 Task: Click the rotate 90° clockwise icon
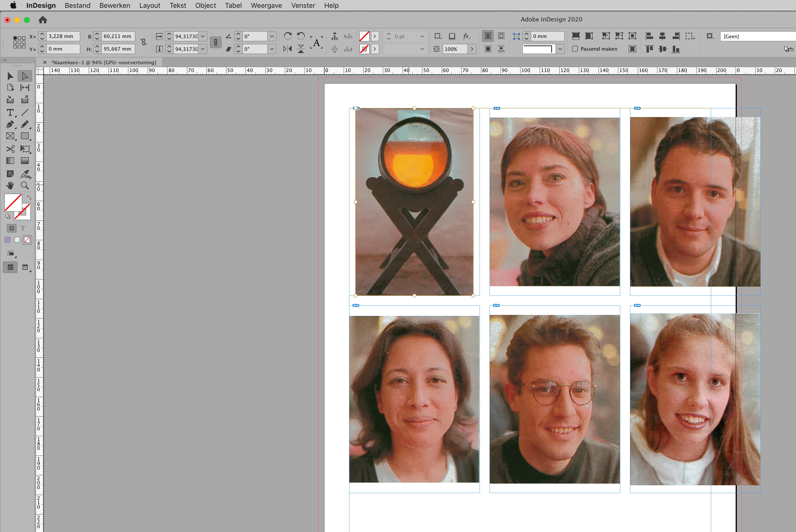[x=288, y=36]
